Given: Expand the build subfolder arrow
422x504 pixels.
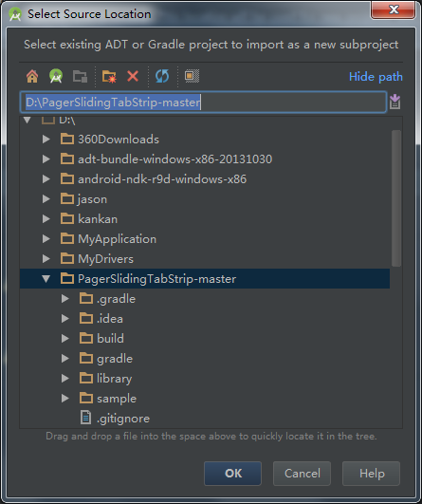Looking at the screenshot, I should (x=65, y=339).
